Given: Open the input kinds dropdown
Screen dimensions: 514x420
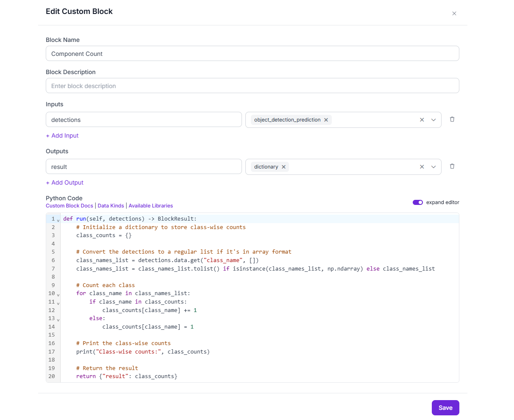Looking at the screenshot, I should click(433, 120).
